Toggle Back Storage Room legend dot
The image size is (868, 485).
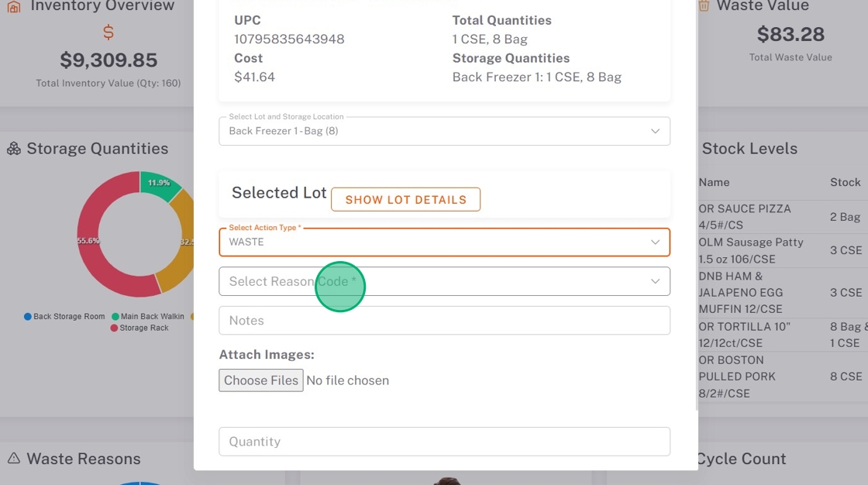[28, 317]
